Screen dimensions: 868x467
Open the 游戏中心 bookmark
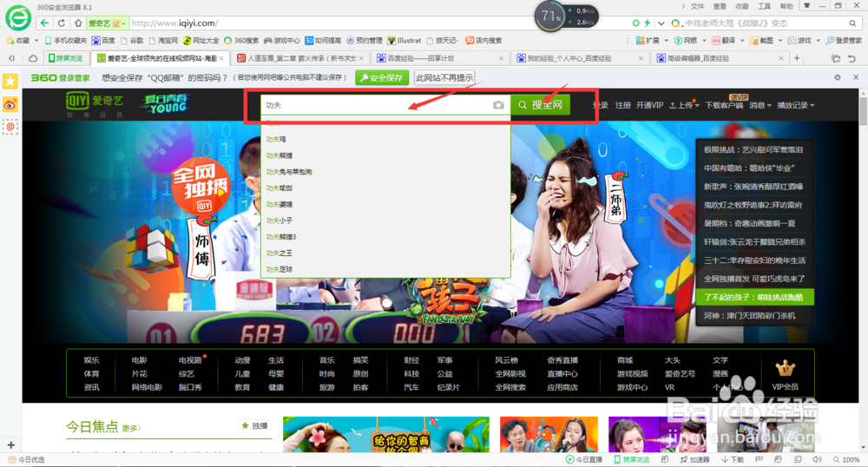[x=282, y=41]
